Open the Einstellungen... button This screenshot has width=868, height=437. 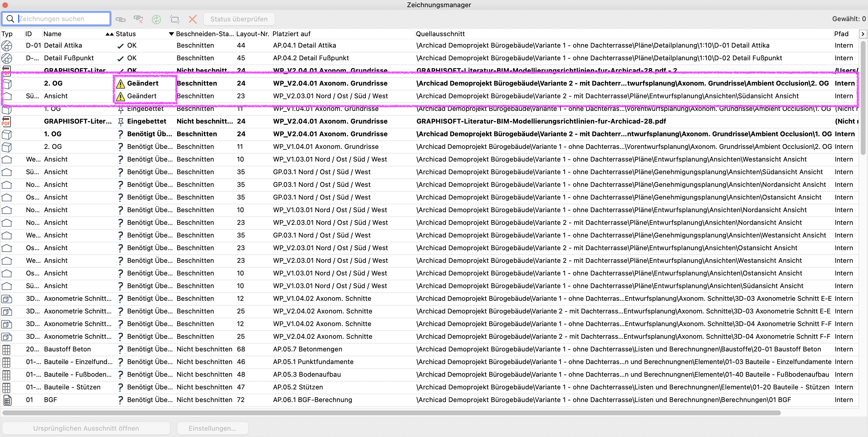click(x=212, y=428)
